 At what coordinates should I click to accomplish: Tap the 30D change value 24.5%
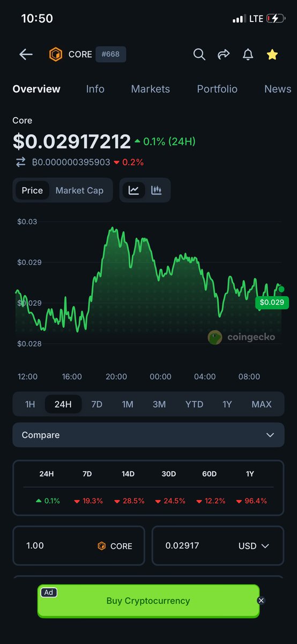coord(170,501)
